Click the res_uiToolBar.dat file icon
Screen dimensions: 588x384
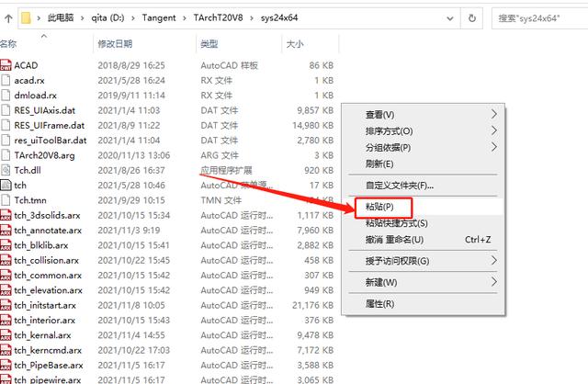pos(6,141)
